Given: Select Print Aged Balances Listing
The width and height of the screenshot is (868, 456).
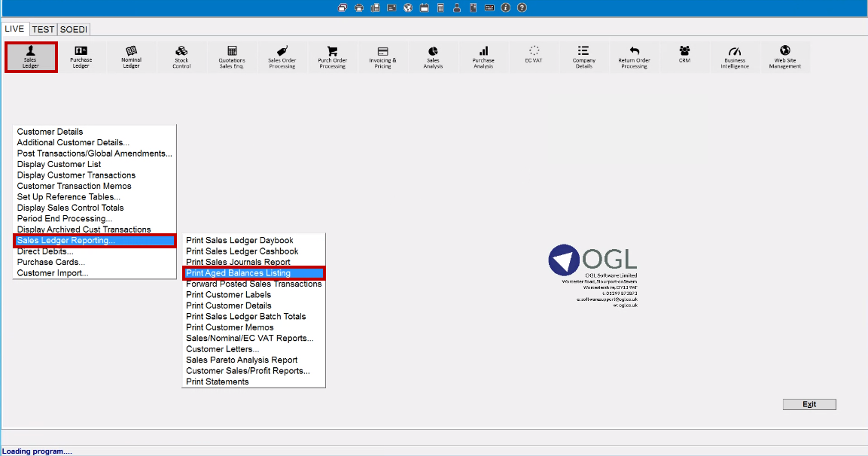Looking at the screenshot, I should point(254,273).
